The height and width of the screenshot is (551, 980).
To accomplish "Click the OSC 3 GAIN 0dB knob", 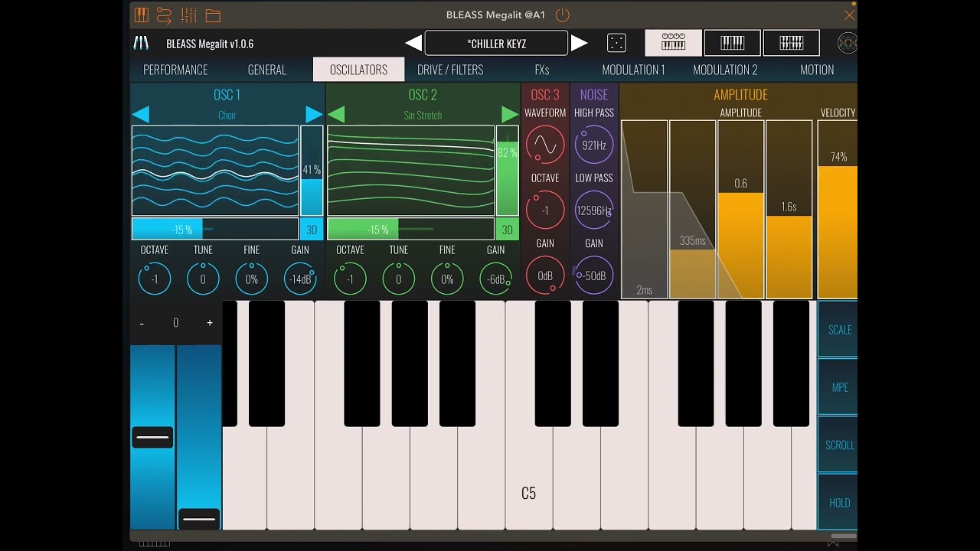I will click(545, 275).
